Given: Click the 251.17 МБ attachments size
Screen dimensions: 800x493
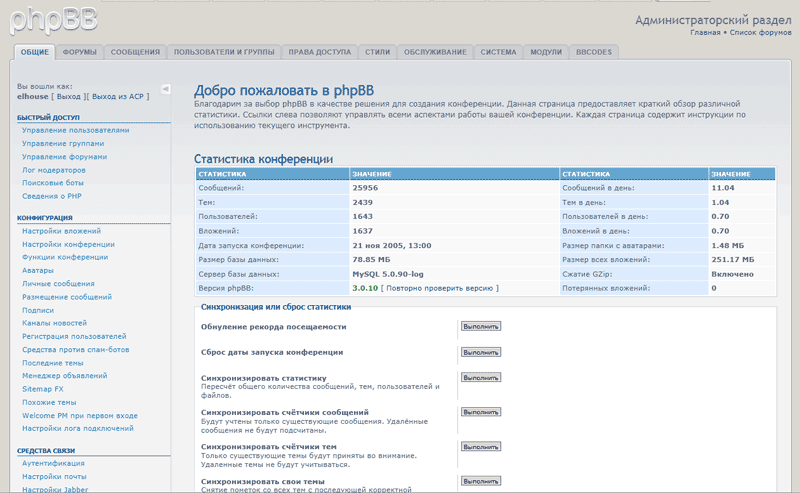Looking at the screenshot, I should tap(733, 260).
